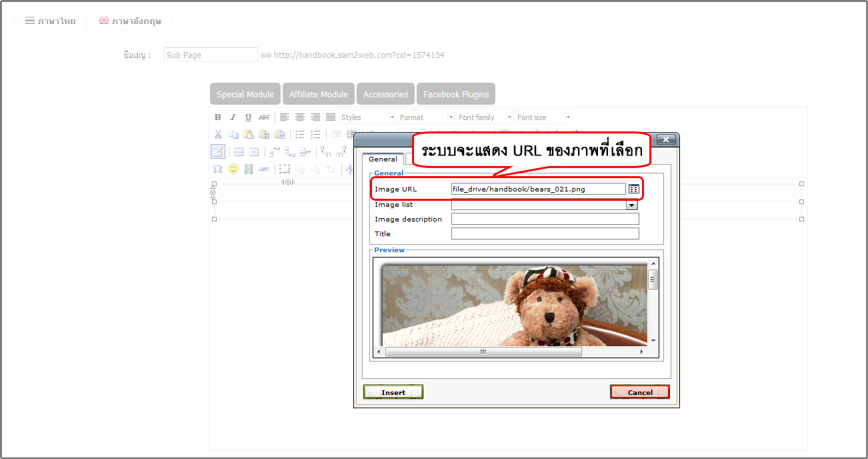This screenshot has width=868, height=459.
Task: Click the Image description input field
Action: pos(545,219)
